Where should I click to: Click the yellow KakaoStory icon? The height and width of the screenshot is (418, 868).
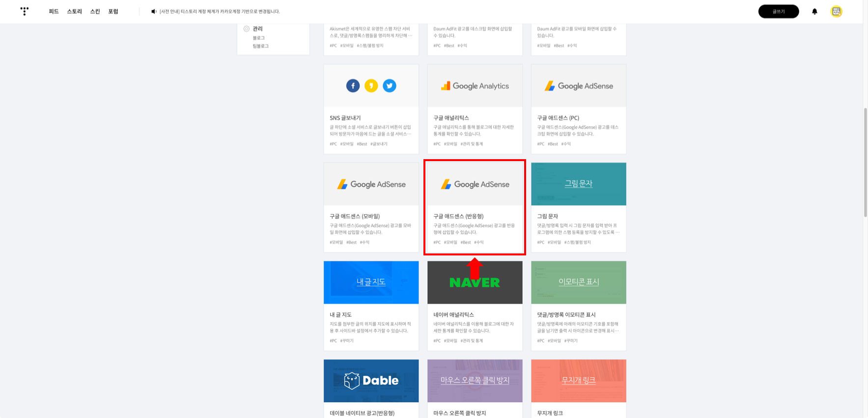(371, 85)
